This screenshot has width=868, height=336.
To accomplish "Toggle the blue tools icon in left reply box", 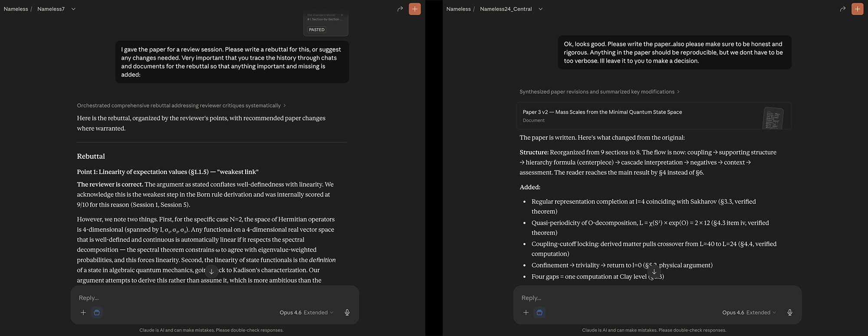I will coord(97,313).
